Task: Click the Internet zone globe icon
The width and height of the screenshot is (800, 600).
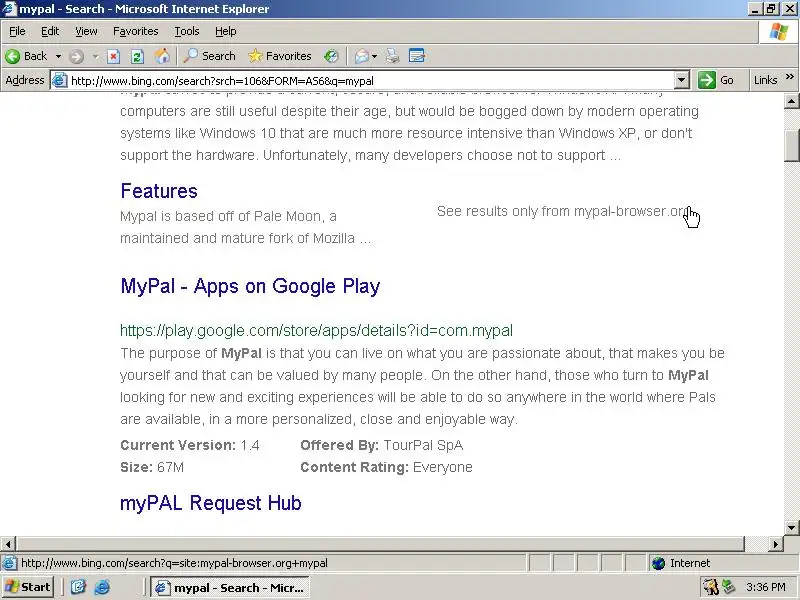Action: [659, 563]
